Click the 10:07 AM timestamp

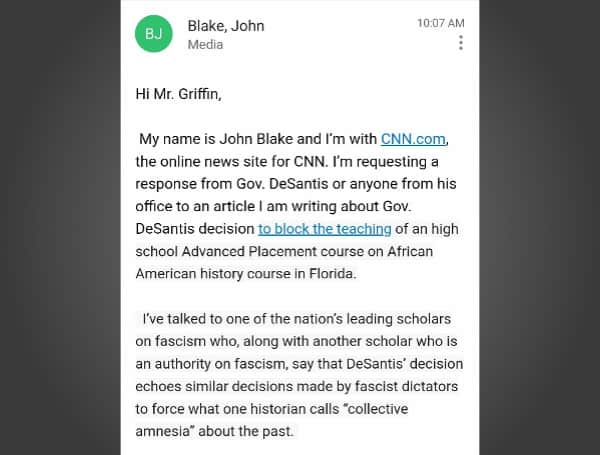point(441,23)
